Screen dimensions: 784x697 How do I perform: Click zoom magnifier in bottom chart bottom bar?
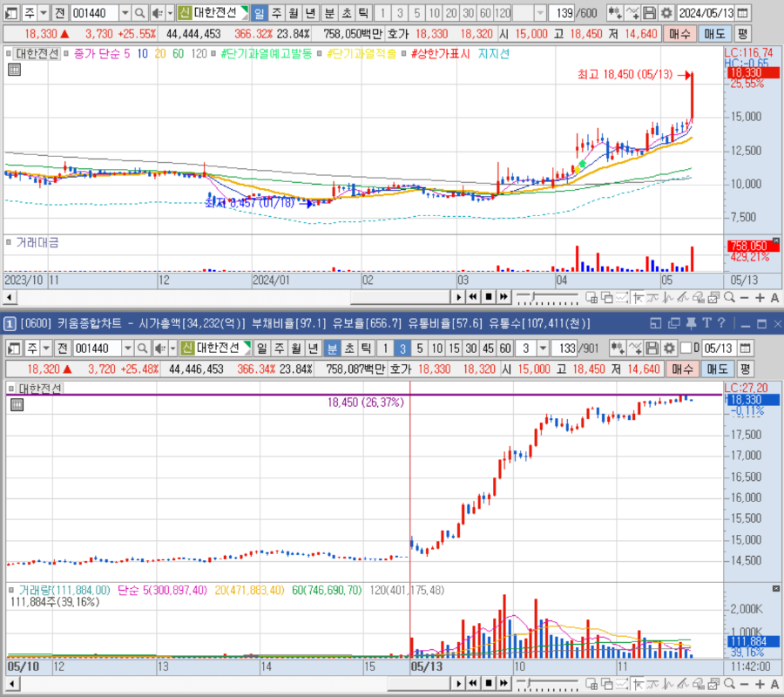[x=729, y=684]
